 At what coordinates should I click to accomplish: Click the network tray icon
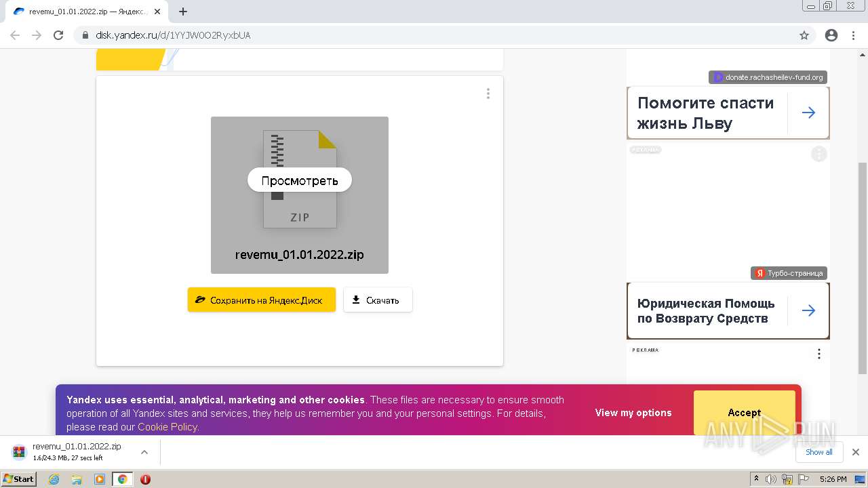point(787,479)
